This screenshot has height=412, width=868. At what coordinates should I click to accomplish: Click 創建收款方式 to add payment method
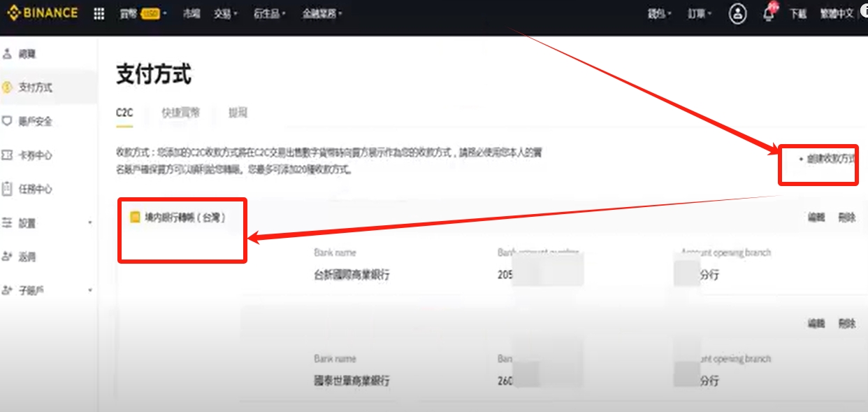[x=828, y=159]
